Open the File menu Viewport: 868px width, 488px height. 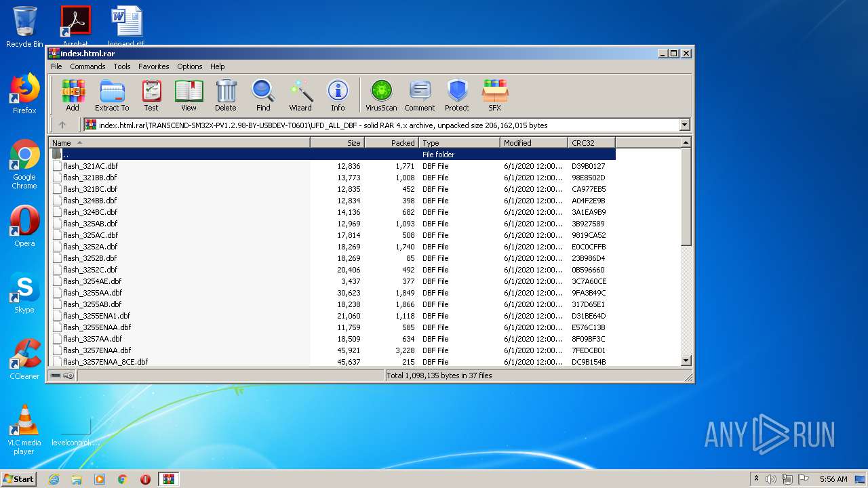click(56, 66)
